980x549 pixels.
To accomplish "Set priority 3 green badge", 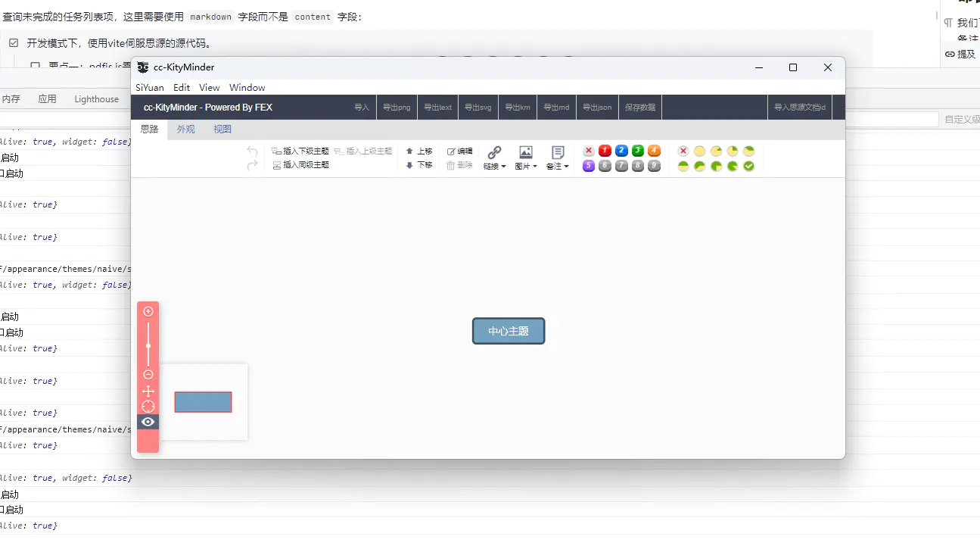I will (x=638, y=151).
